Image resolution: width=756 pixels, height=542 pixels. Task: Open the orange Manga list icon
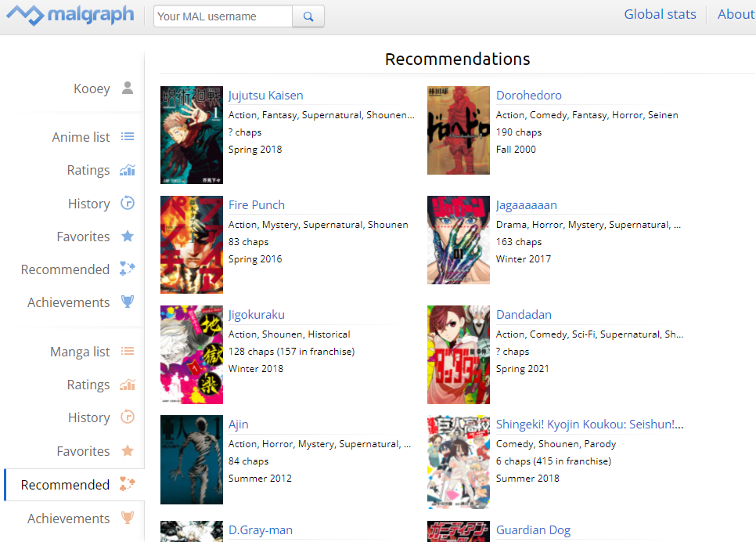[128, 352]
